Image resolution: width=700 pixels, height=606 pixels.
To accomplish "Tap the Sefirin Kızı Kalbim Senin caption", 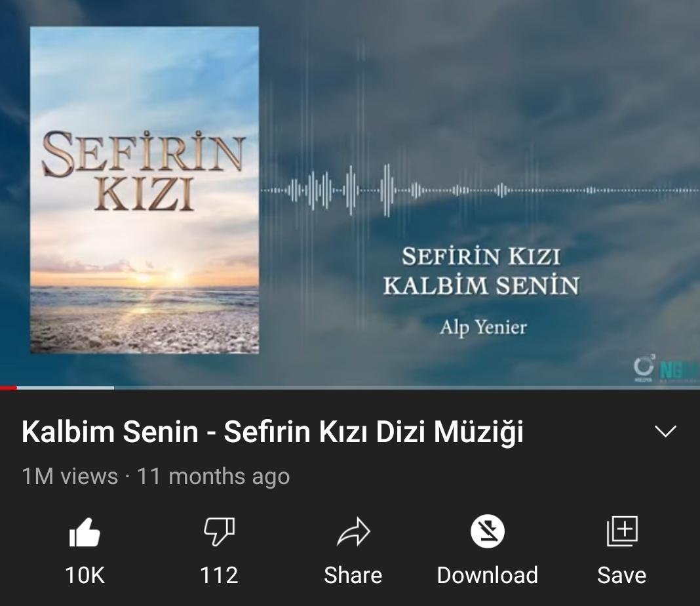I will point(481,272).
